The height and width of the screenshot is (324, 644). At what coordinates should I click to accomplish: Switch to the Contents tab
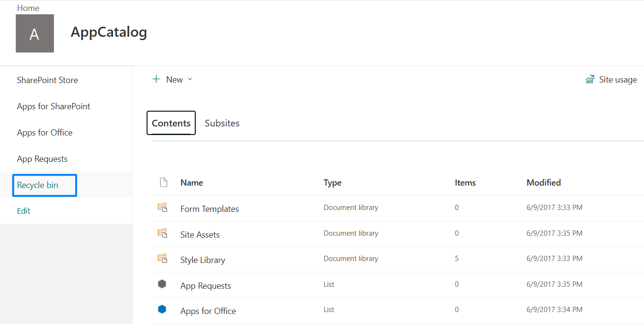click(x=171, y=123)
